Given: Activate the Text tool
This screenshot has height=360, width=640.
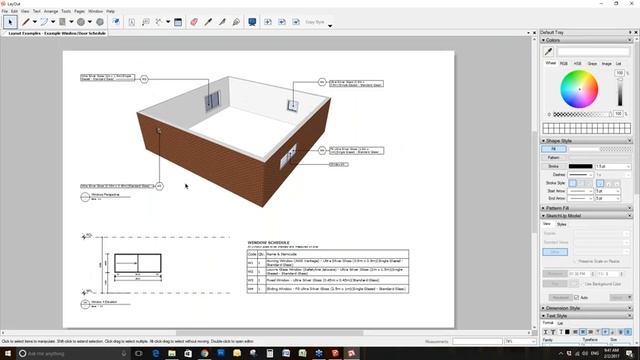Looking at the screenshot, I should click(x=131, y=22).
